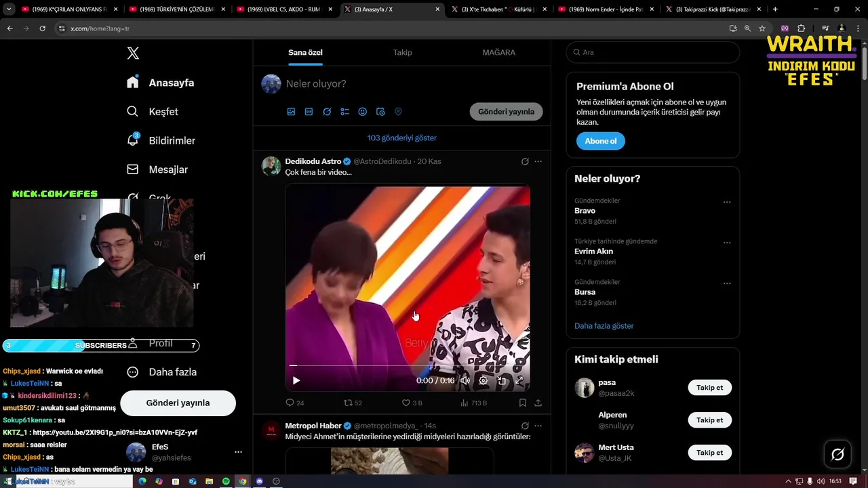
Task: Open Spotify from the taskbar
Action: coord(226,481)
